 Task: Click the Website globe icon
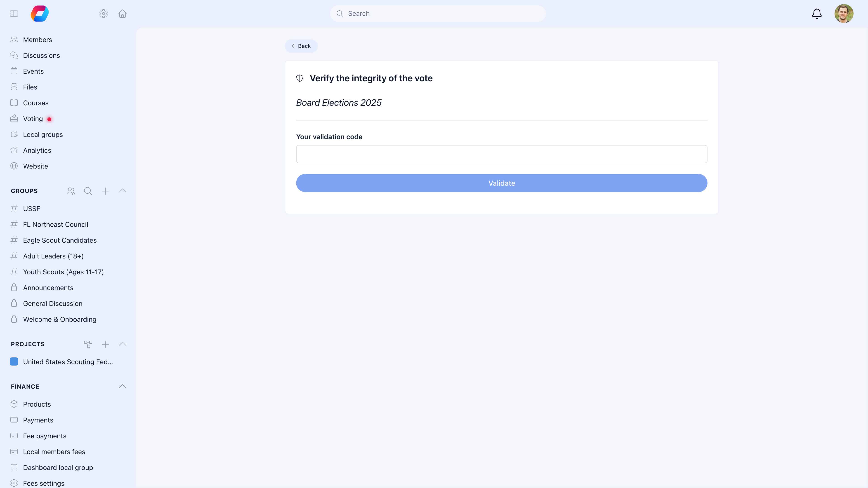(x=14, y=166)
